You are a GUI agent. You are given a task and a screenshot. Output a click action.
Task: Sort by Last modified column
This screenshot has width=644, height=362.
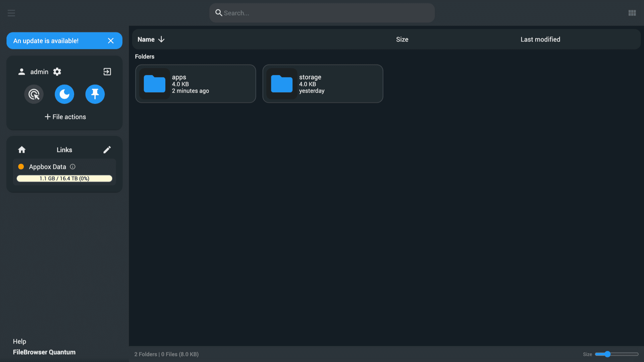(x=540, y=39)
